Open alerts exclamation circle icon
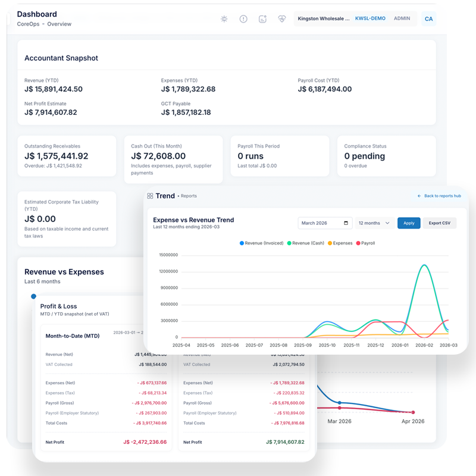Image resolution: width=476 pixels, height=476 pixels. click(x=243, y=19)
